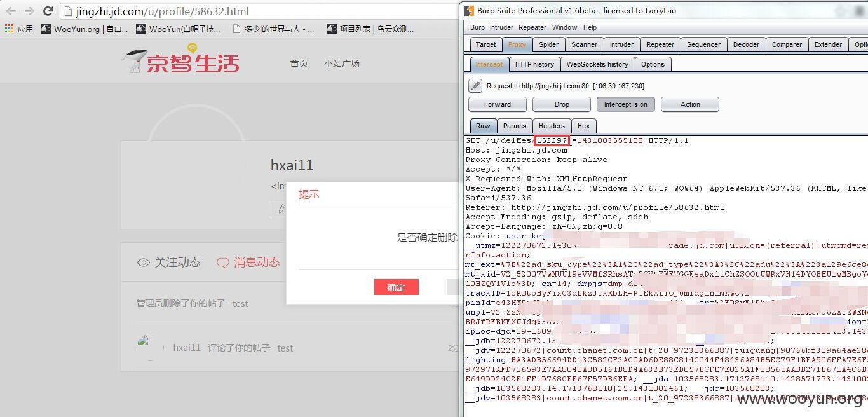Toggle the Intercept is on button
This screenshot has width=868, height=417.
point(626,104)
